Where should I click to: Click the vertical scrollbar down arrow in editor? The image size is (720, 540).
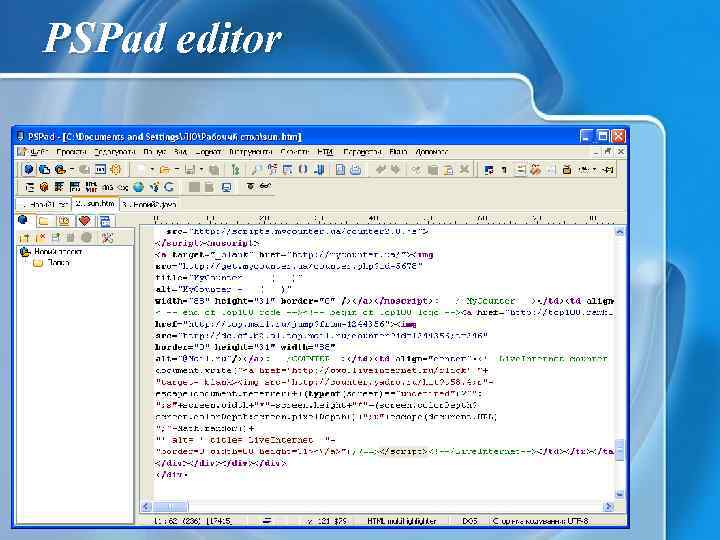[619, 495]
